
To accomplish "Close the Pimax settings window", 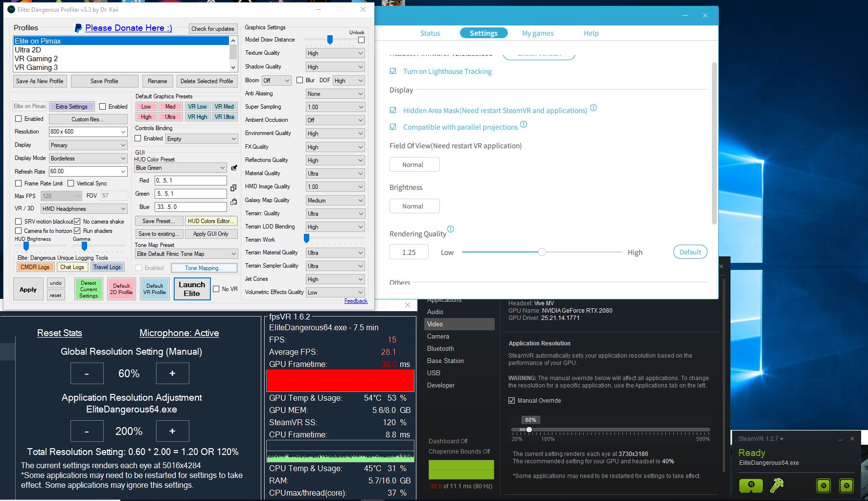I will pos(705,16).
